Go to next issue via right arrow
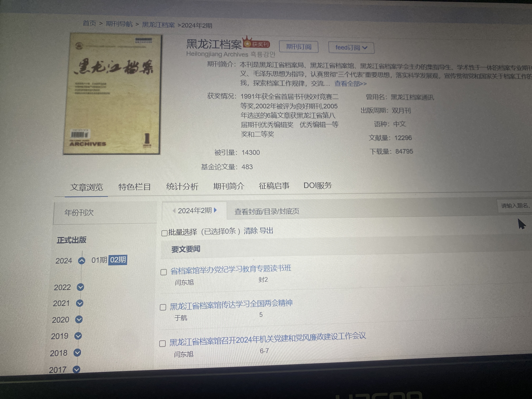532x399 pixels. pos(215,210)
